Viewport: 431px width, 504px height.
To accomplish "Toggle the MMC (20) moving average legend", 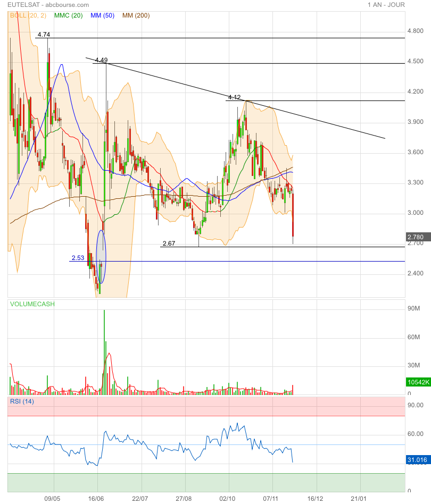I will coord(68,15).
